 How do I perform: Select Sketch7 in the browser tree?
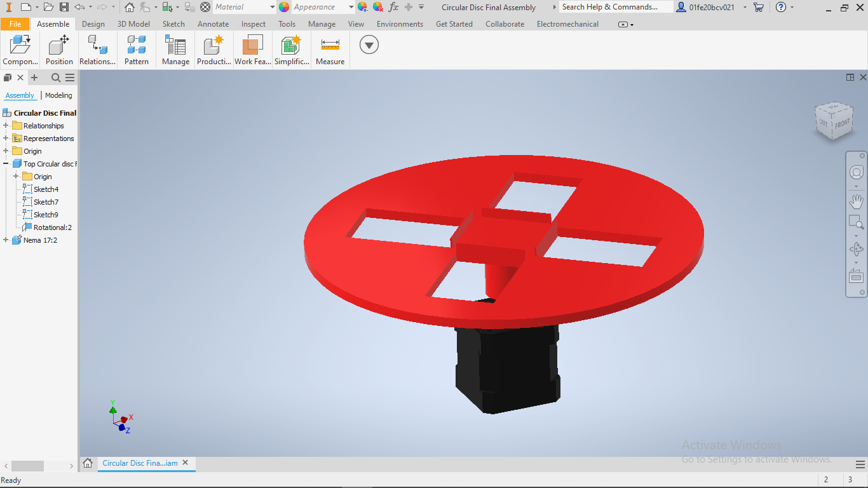pos(46,202)
